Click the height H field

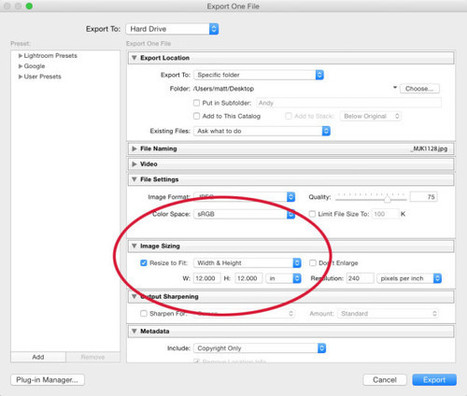click(249, 278)
